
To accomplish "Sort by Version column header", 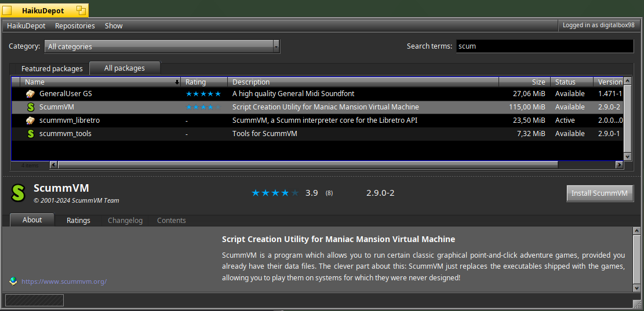I will (609, 82).
